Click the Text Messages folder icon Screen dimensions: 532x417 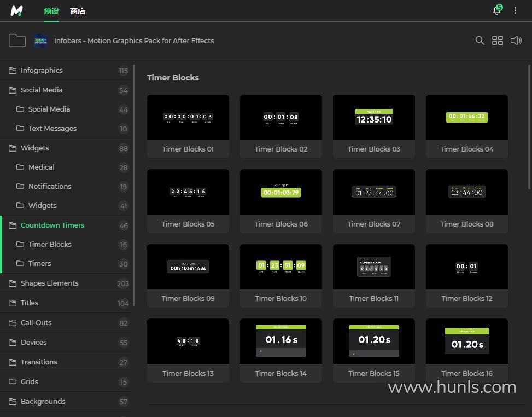(20, 128)
